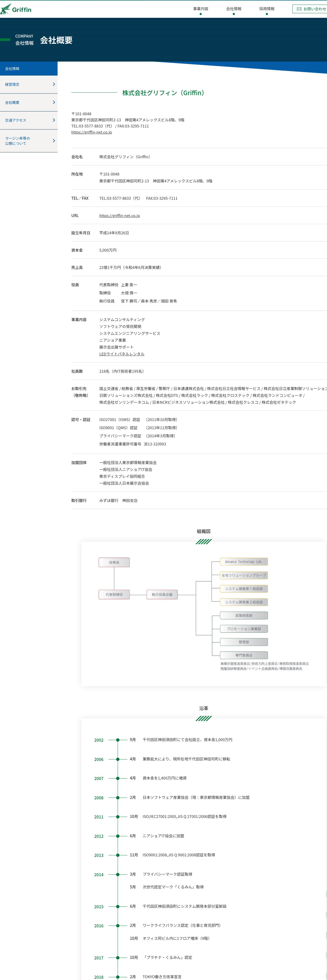Image resolution: width=327 pixels, height=980 pixels.
Task: Select the 会社情報 sidebar heading
Action: coord(29,68)
